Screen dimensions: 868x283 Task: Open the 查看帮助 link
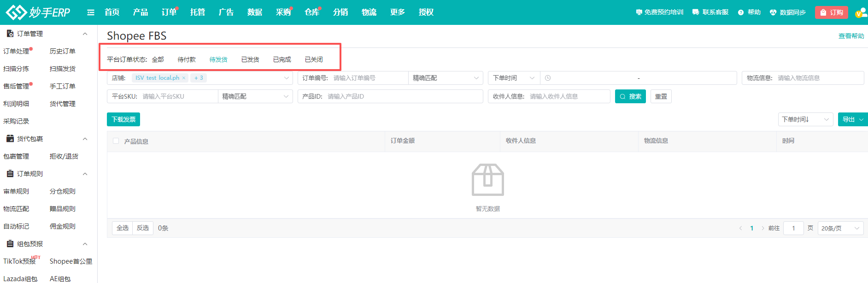[851, 36]
